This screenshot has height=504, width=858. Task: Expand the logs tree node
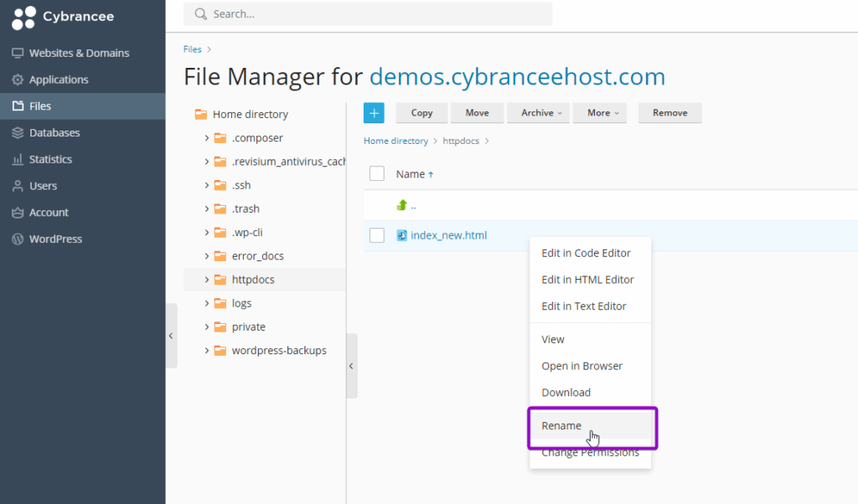click(x=206, y=303)
